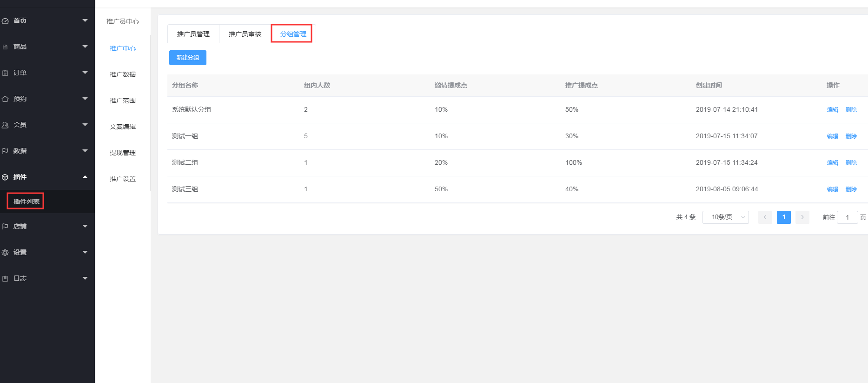Click 编辑 link for 测试一组 row

(832, 136)
